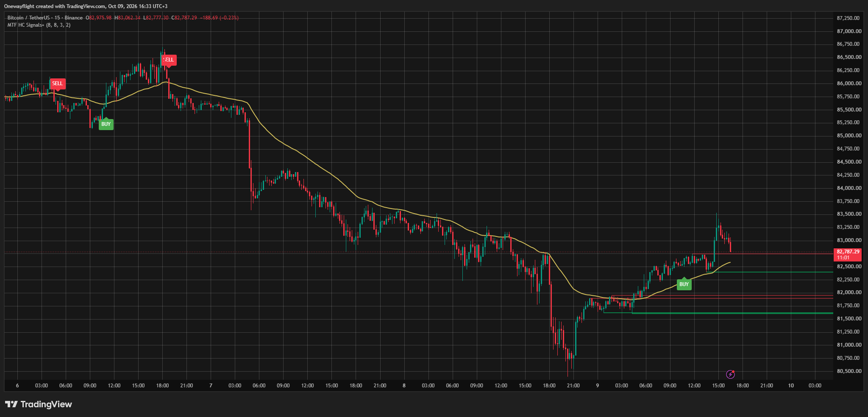Click the 87,250.00 price scale label
Screen dimensions: 868x417
tap(849, 18)
